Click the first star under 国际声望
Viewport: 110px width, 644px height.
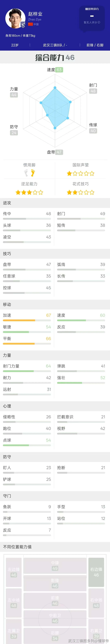(69, 174)
